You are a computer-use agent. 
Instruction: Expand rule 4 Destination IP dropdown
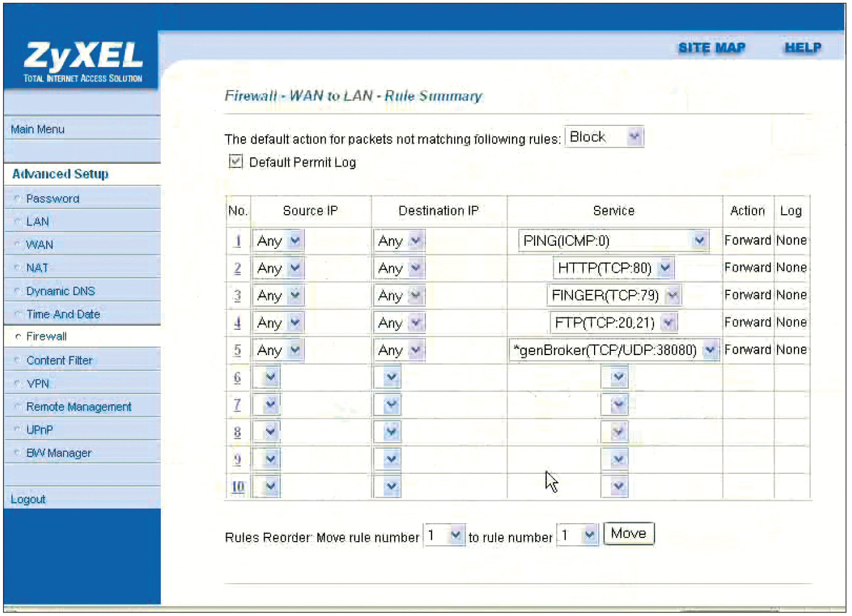(x=400, y=323)
